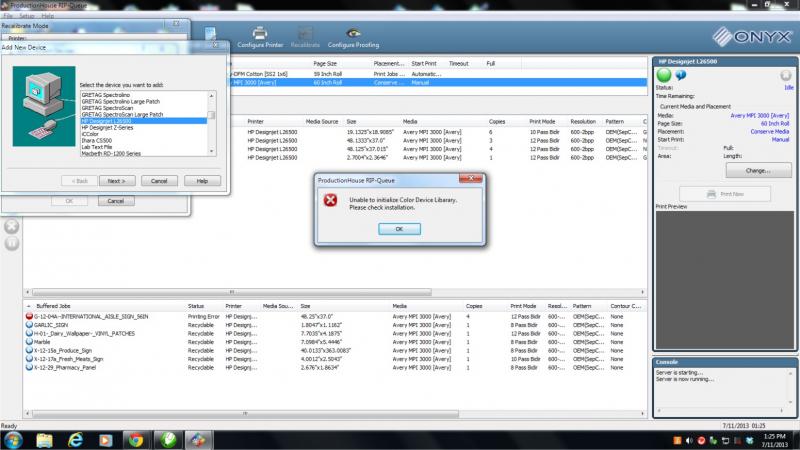Viewport: 800px width, 450px height.
Task: Click Cancel in Add New Device wizard
Action: click(159, 181)
